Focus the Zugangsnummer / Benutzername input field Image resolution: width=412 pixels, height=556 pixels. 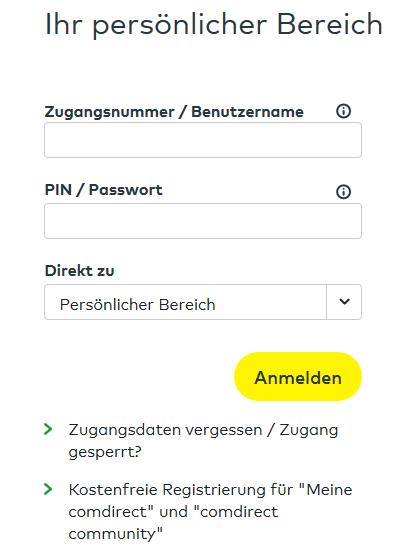[203, 140]
